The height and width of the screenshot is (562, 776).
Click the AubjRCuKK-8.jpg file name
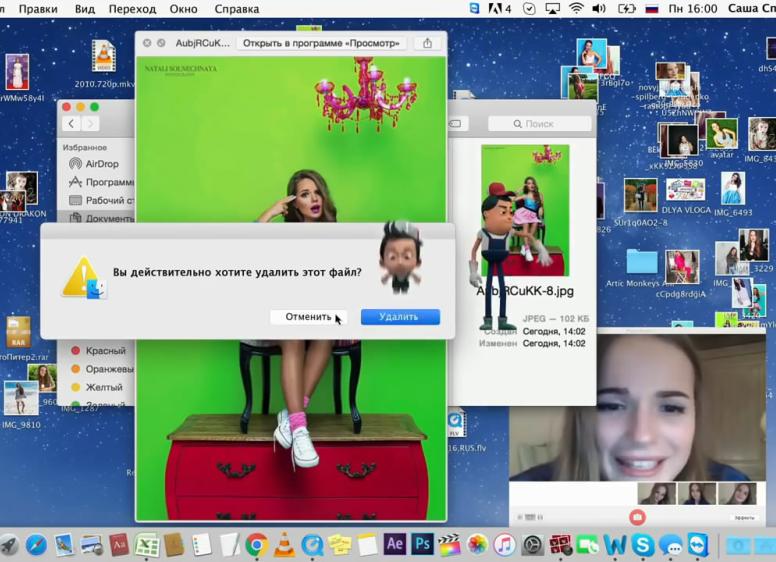525,291
